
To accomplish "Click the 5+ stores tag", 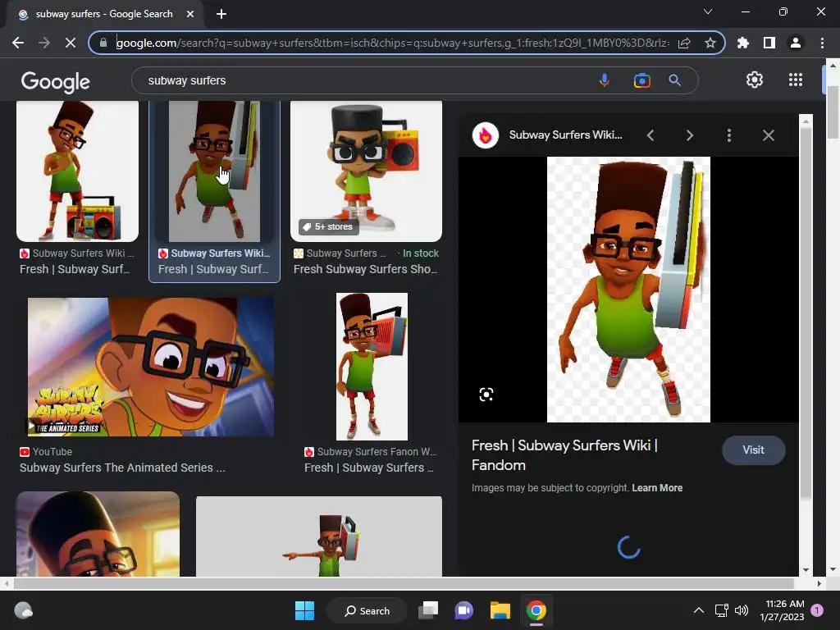I will click(x=327, y=226).
